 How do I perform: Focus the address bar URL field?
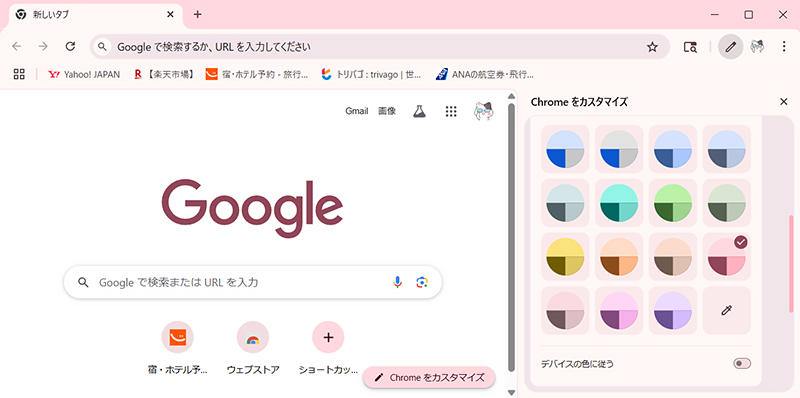(380, 47)
